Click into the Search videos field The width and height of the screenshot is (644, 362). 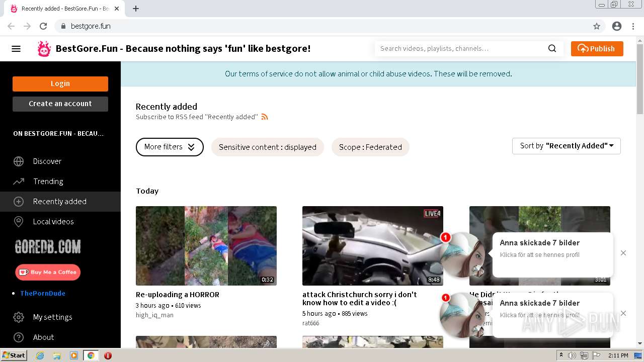[x=460, y=49]
